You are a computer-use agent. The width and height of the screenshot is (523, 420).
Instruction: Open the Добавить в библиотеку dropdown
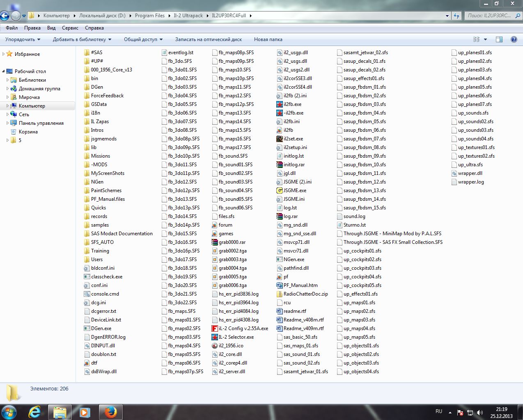coord(82,39)
